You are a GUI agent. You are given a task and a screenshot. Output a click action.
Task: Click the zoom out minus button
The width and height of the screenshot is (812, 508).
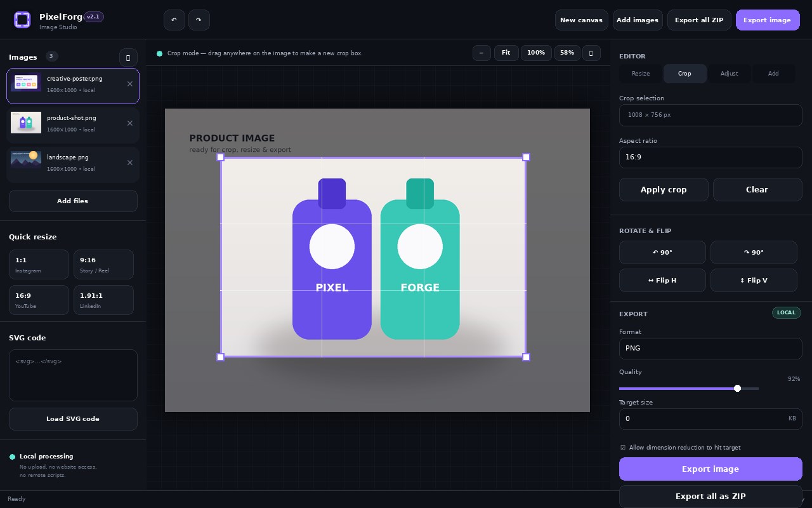481,53
